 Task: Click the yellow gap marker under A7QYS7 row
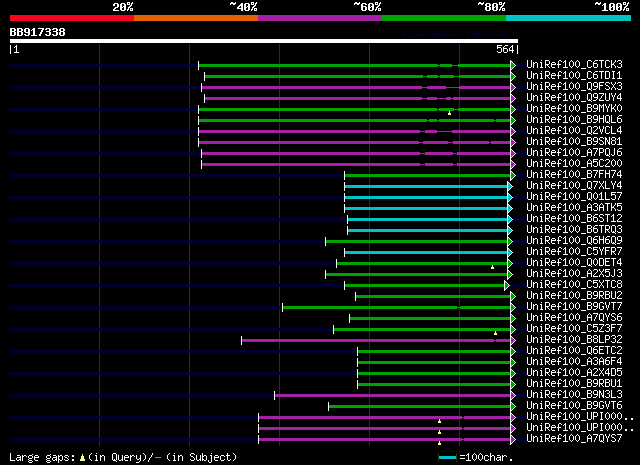point(440,443)
